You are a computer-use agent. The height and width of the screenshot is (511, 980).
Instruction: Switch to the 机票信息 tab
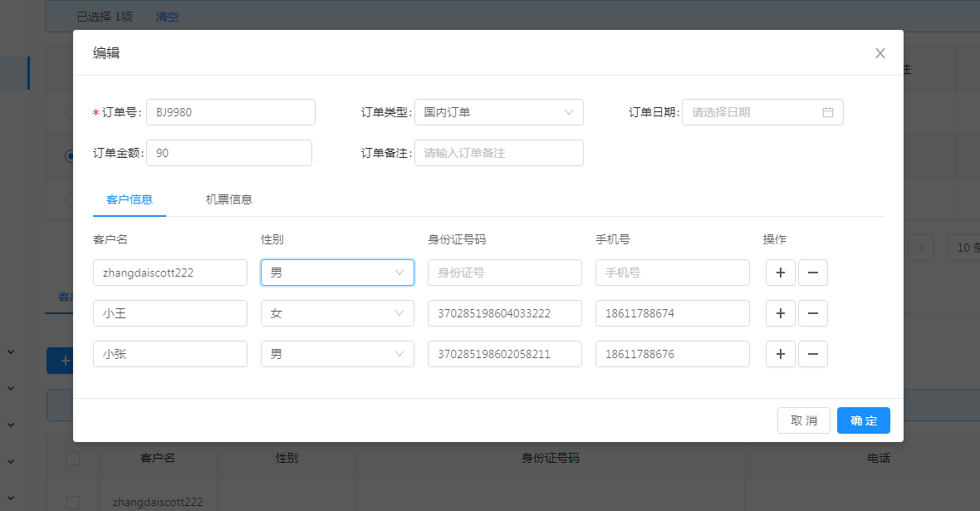[x=228, y=199]
